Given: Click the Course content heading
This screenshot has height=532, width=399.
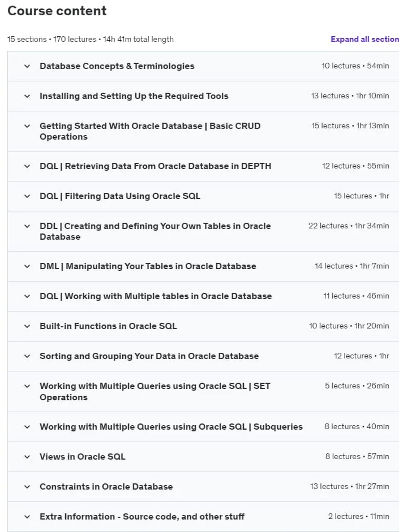Looking at the screenshot, I should point(57,11).
